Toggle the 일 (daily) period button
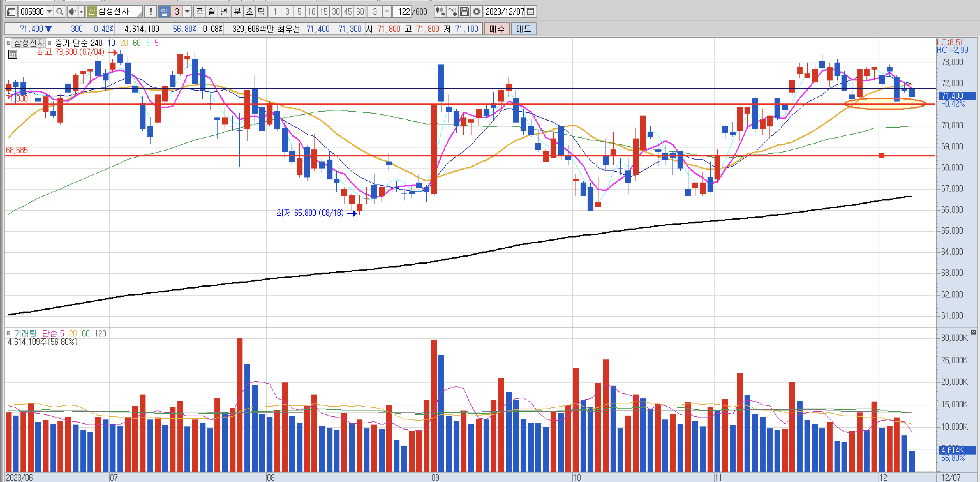Viewport: 980px width, 482px height. pos(164,11)
